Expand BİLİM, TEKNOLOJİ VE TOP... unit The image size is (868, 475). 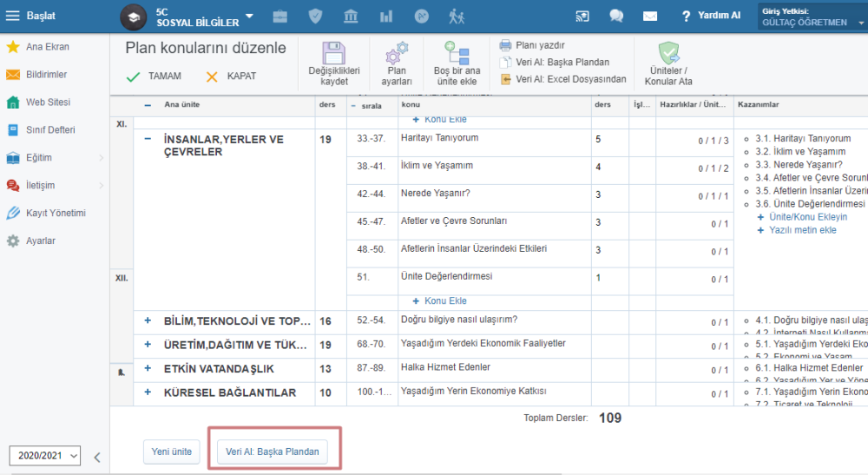(148, 320)
